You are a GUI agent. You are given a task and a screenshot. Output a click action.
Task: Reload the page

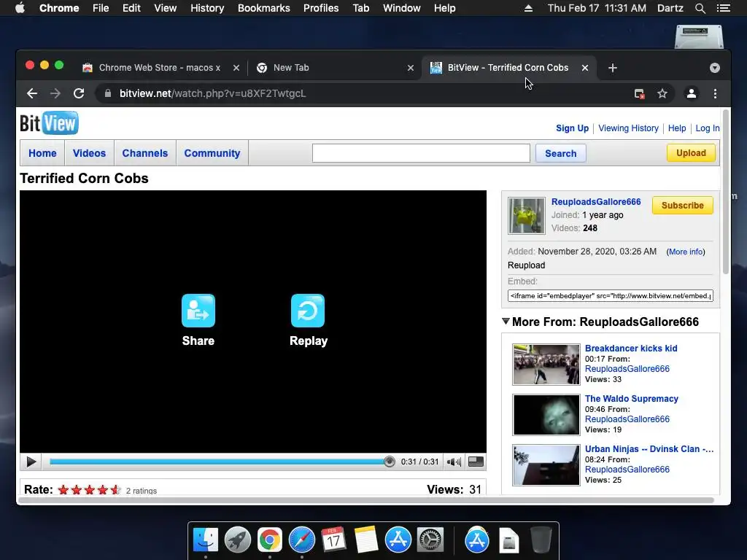point(79,94)
